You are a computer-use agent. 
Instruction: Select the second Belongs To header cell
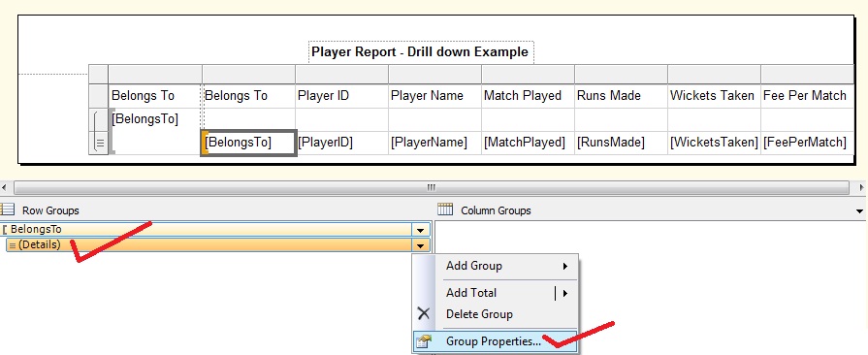(x=248, y=96)
